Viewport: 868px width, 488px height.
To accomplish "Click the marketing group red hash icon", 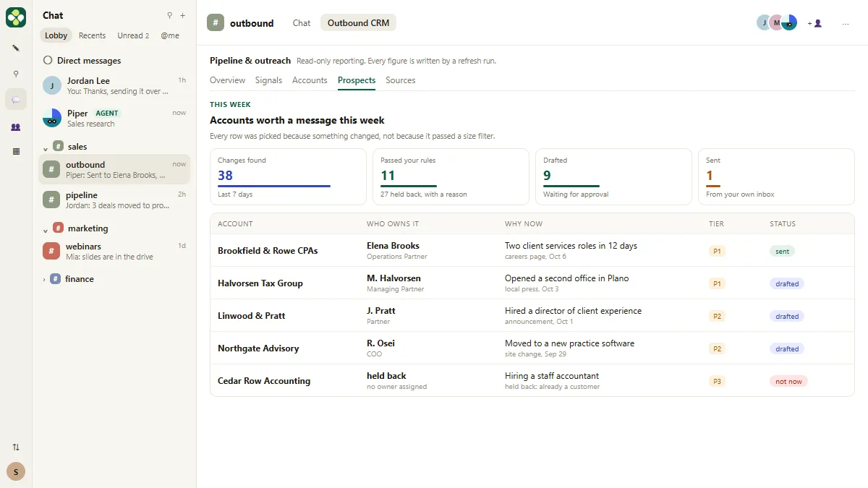I will [x=59, y=228].
